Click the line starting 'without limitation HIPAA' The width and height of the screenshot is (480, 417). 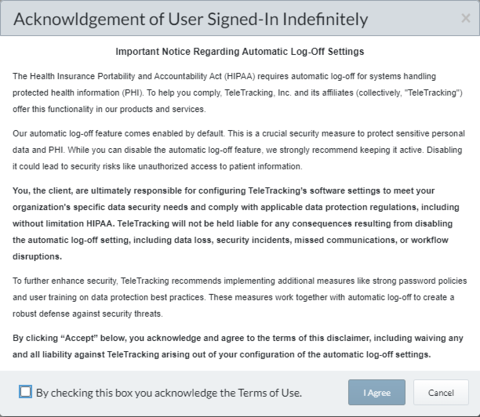coord(232,223)
